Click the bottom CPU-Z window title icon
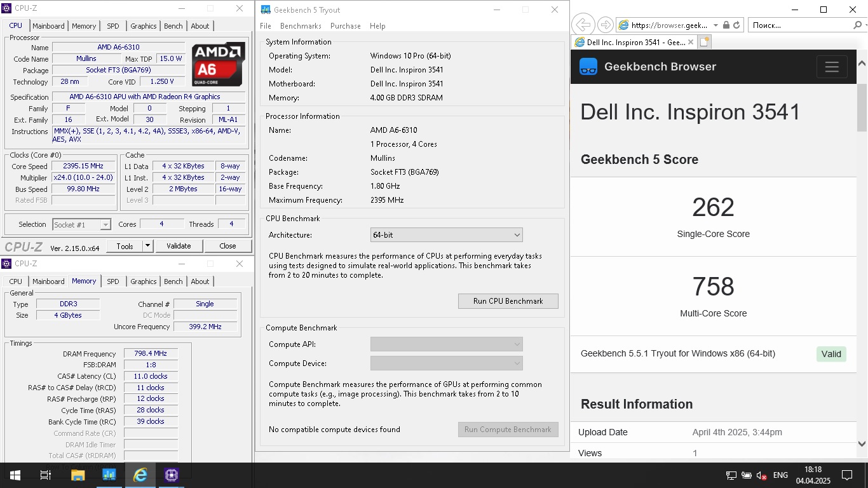868x488 pixels. pyautogui.click(x=7, y=264)
